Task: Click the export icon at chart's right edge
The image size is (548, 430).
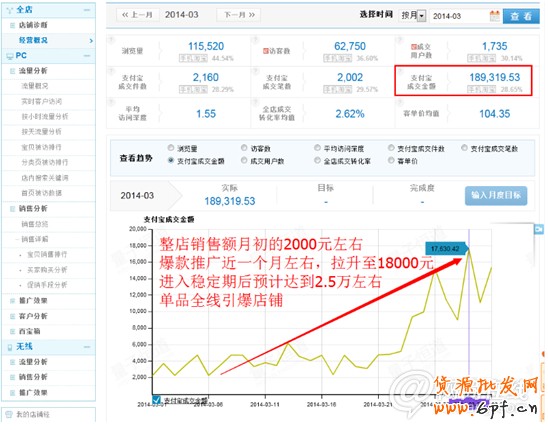Action: (539, 229)
